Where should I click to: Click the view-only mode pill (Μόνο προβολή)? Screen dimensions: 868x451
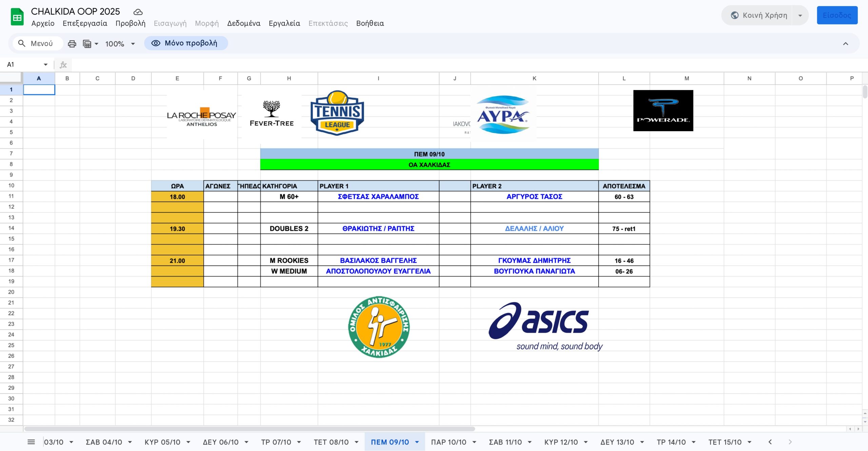pyautogui.click(x=186, y=43)
